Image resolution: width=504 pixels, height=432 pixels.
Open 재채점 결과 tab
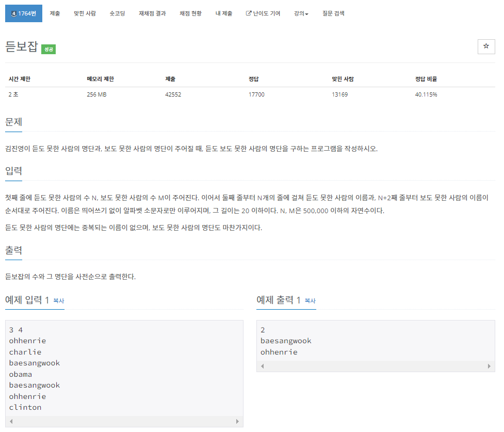pyautogui.click(x=152, y=13)
